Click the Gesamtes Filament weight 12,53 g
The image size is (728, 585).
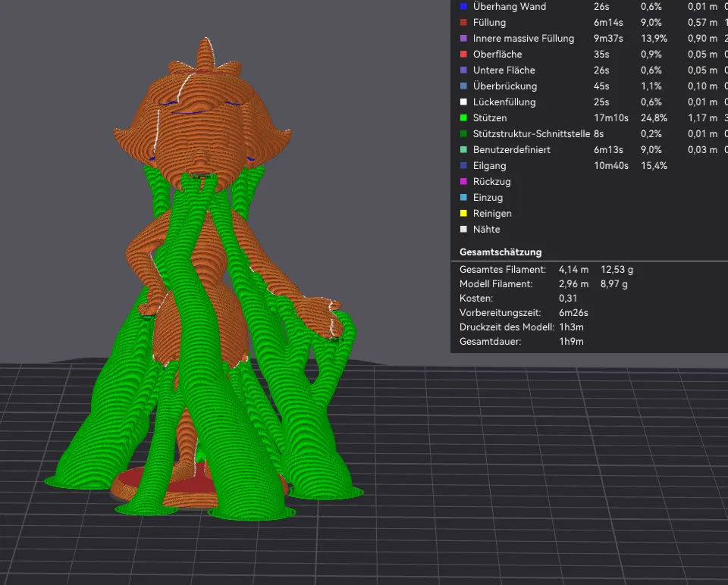[617, 269]
